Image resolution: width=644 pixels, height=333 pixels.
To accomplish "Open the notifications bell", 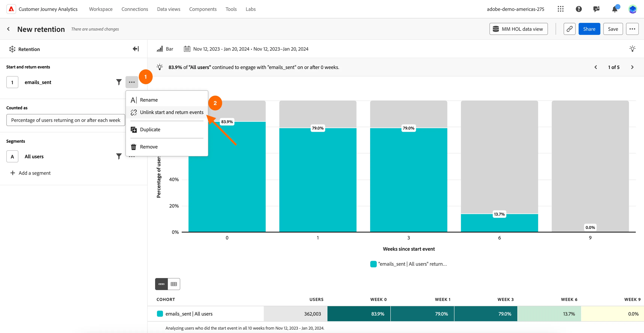I will point(615,9).
